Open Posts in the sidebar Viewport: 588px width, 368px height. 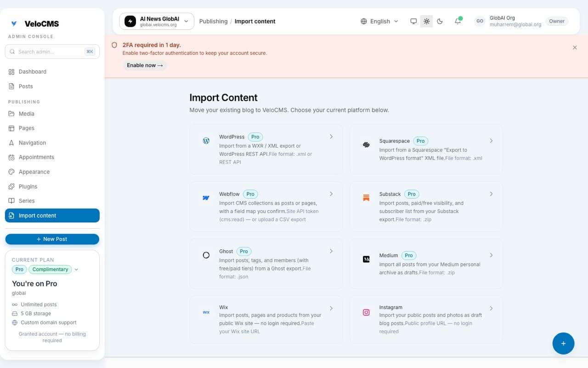tap(52, 86)
